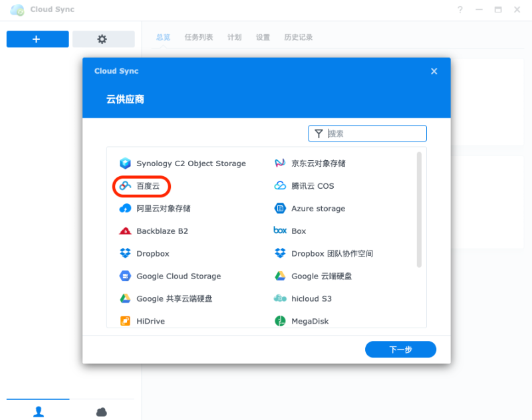Image resolution: width=532 pixels, height=420 pixels.
Task: Click the hicloud S3 icon
Action: 280,298
